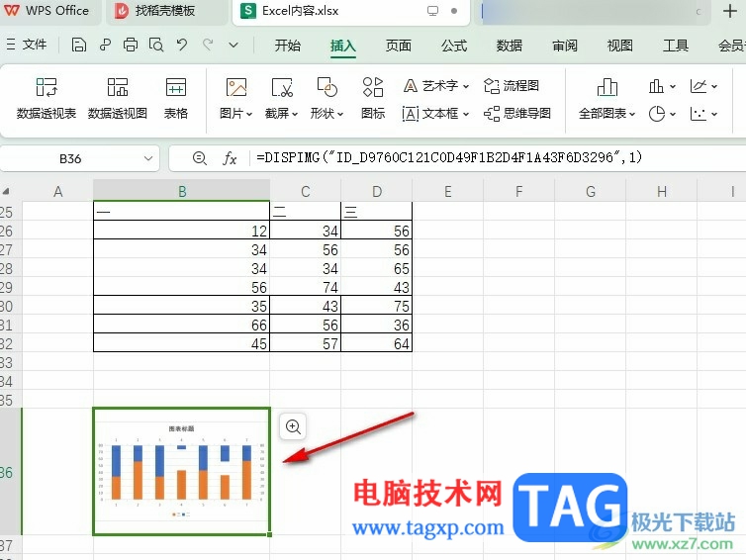This screenshot has width=746, height=560.
Task: Insert a 数据透视表 pivot table
Action: [47, 99]
